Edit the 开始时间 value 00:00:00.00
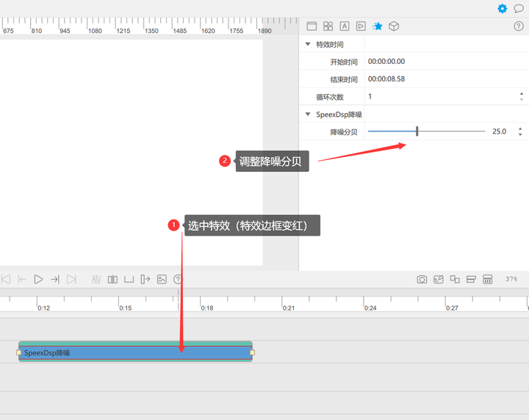The image size is (529, 420). click(x=386, y=62)
